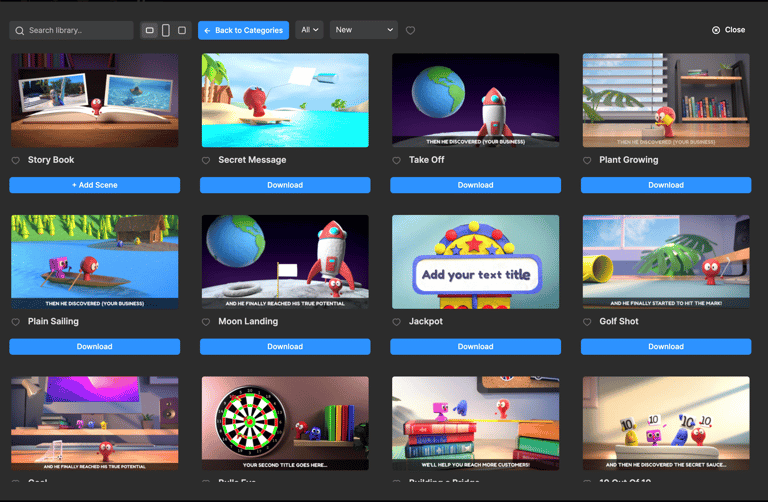Select square aspect ratio icon
The image size is (768, 502).
(182, 30)
